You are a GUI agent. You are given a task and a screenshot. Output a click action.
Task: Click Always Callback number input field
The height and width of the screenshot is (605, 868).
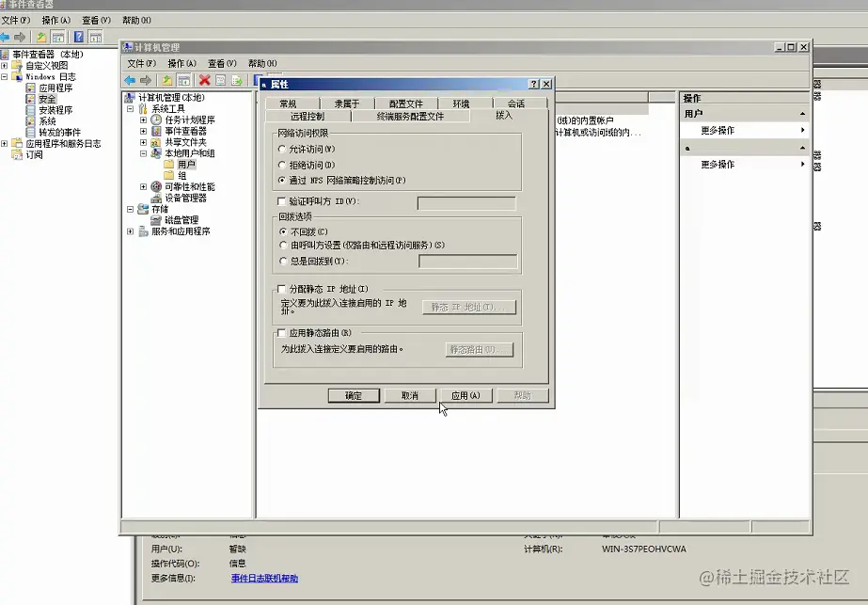[x=468, y=262]
